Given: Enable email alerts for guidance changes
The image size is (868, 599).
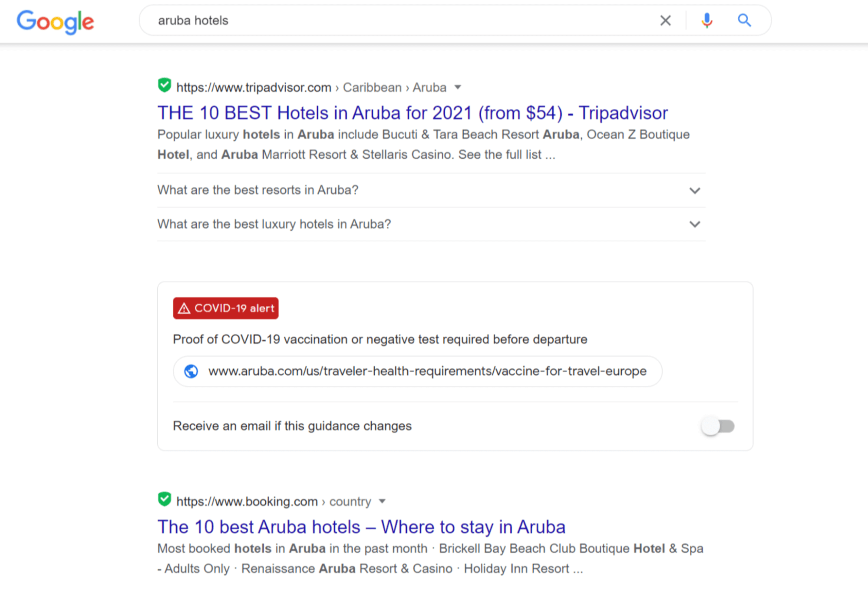Looking at the screenshot, I should click(718, 426).
